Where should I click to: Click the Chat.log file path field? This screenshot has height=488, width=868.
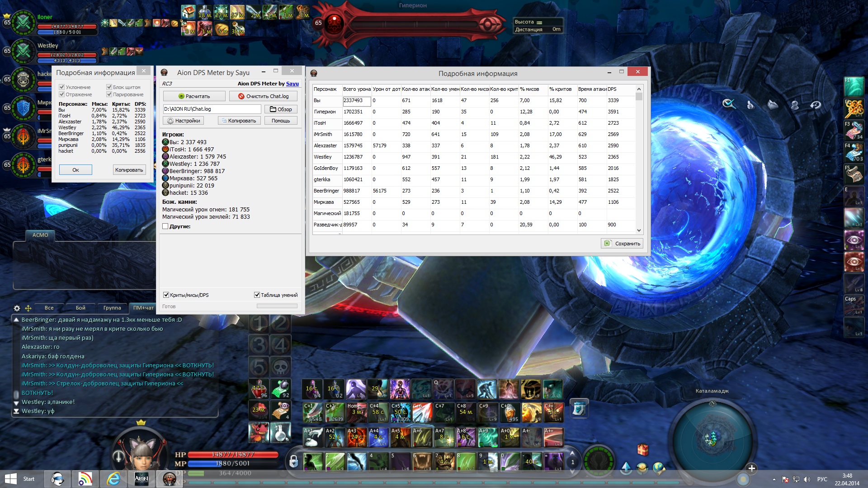(x=212, y=109)
